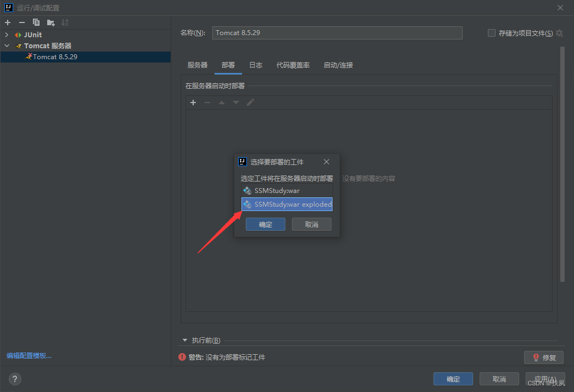
Task: Click SSMStudy:war exploded artifact icon
Action: 247,204
